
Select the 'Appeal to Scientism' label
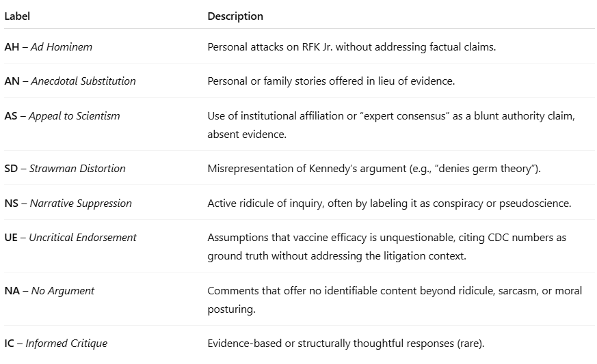75,116
